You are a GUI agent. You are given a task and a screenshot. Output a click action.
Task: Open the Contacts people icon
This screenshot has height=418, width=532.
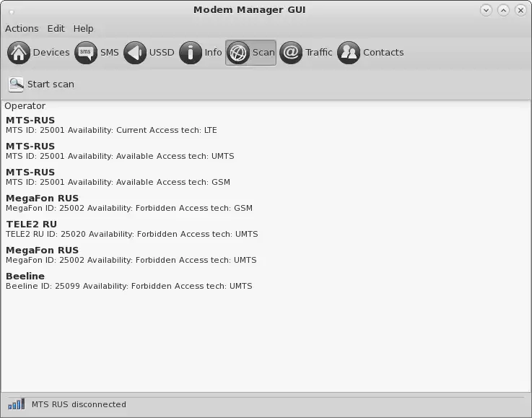pos(349,53)
